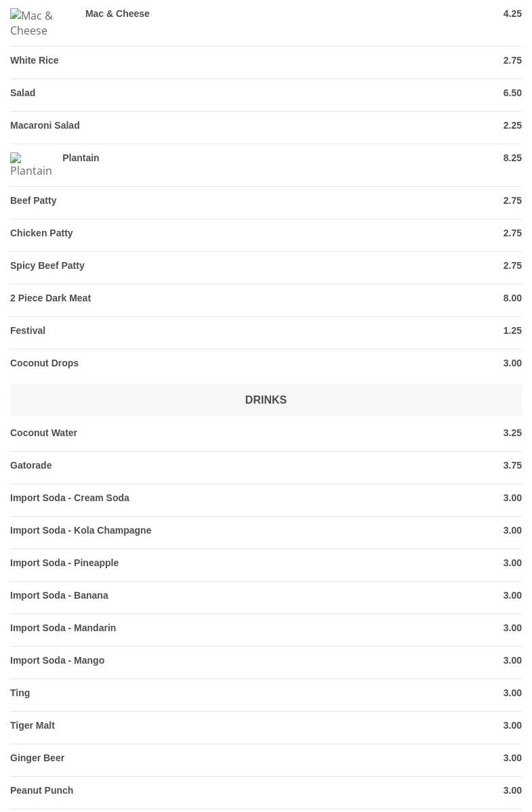The height and width of the screenshot is (812, 532).
Task: Select the Festival menu item
Action: (x=28, y=330)
